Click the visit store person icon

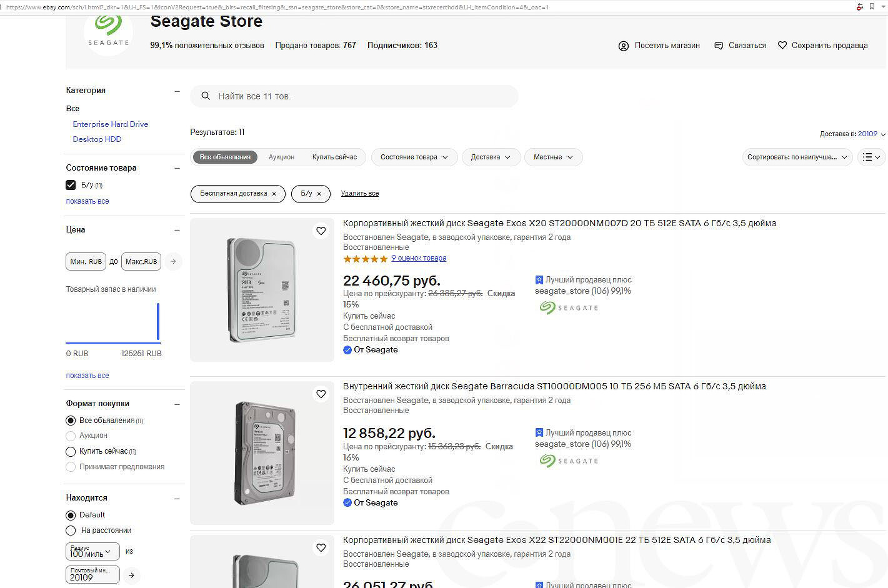click(x=624, y=46)
